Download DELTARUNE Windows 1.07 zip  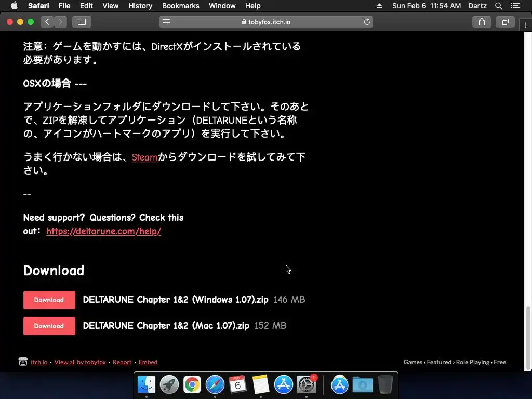click(x=49, y=300)
